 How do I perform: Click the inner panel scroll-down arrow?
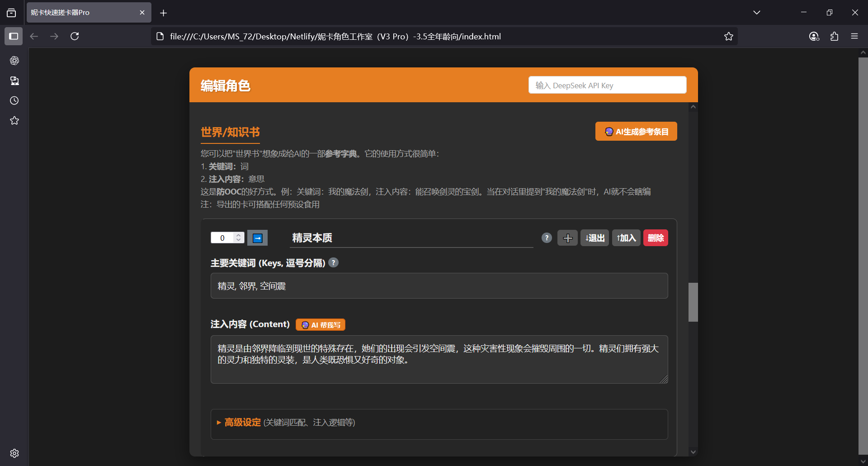[x=693, y=452]
